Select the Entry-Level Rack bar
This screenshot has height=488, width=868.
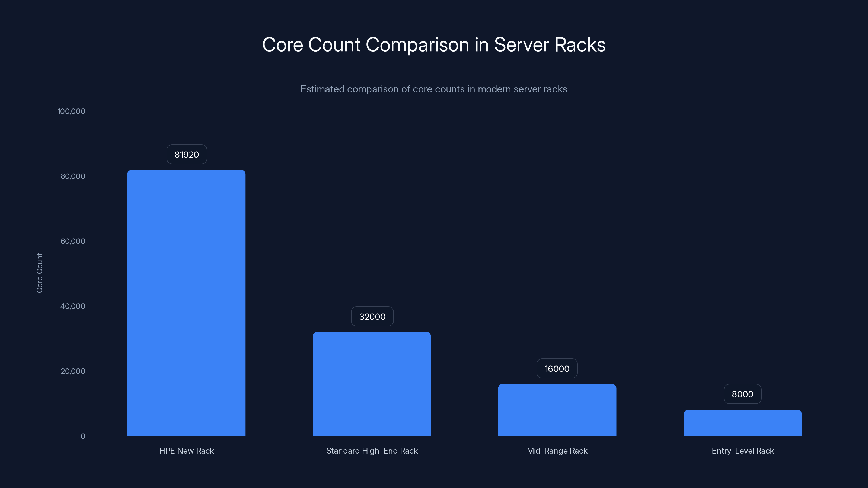pos(743,423)
